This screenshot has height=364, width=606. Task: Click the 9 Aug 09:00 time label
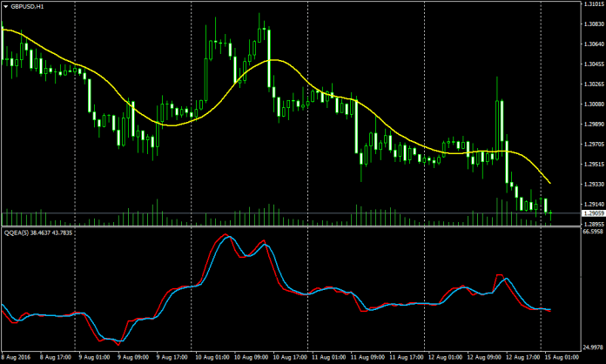pyautogui.click(x=133, y=358)
